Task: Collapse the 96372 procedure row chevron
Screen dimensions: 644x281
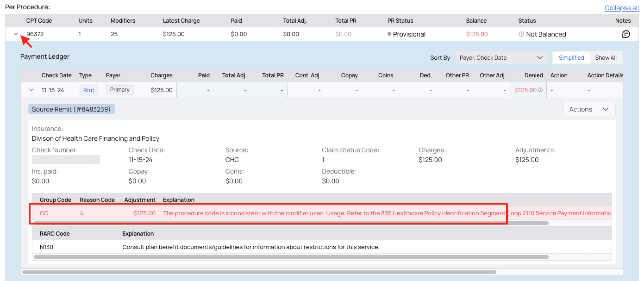Action: click(x=16, y=34)
